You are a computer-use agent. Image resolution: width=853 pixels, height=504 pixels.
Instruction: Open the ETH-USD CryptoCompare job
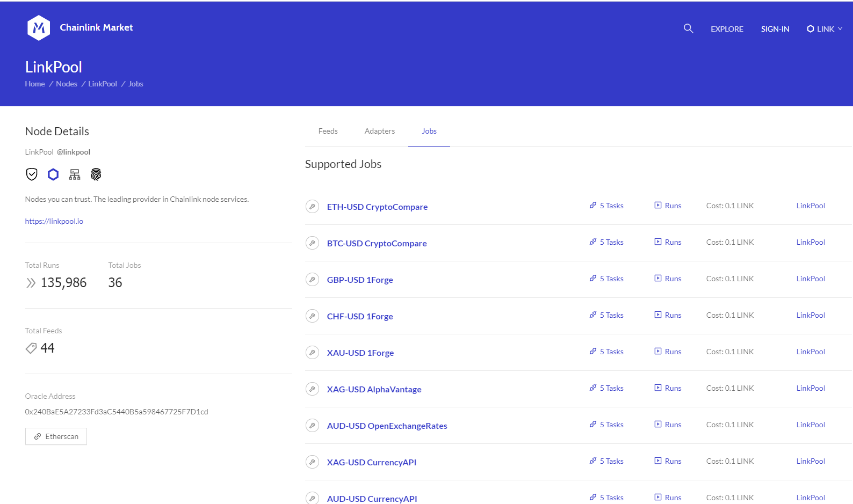click(377, 207)
